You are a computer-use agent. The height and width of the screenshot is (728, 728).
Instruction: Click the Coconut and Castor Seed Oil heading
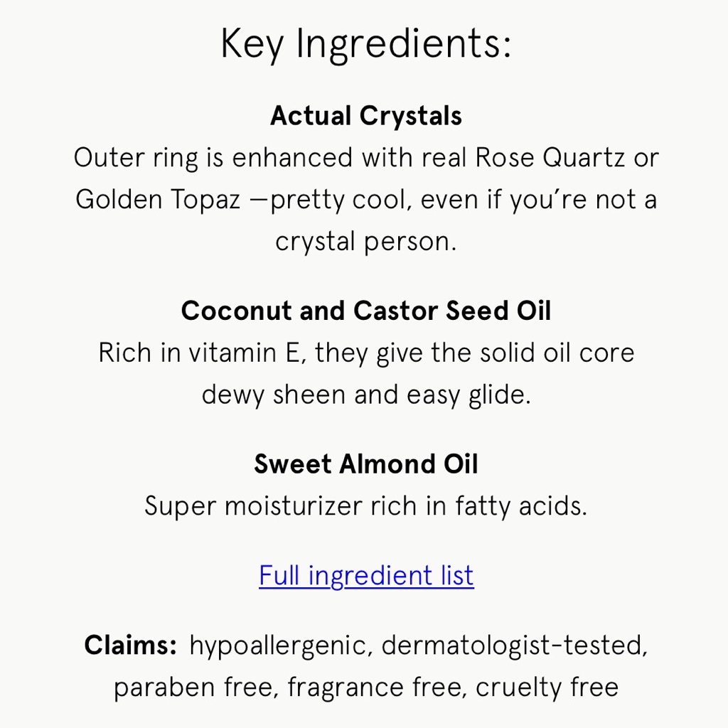366,311
